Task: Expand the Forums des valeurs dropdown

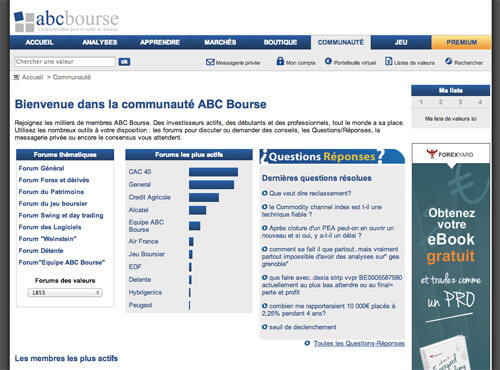Action: click(x=65, y=292)
